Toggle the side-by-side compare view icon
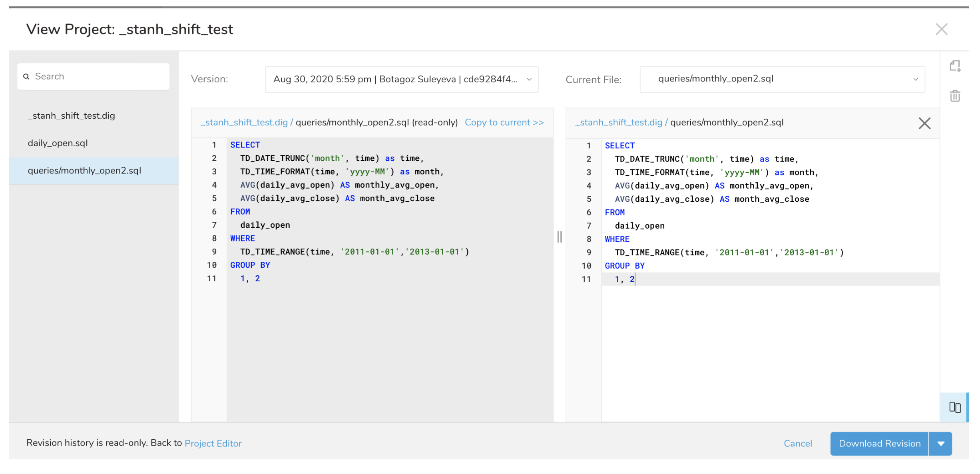Image resolution: width=980 pixels, height=474 pixels. point(954,407)
